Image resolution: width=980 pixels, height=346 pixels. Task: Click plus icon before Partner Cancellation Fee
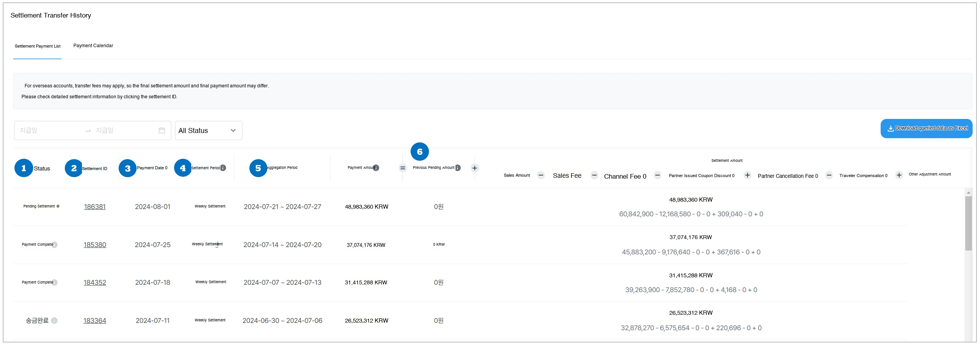747,176
